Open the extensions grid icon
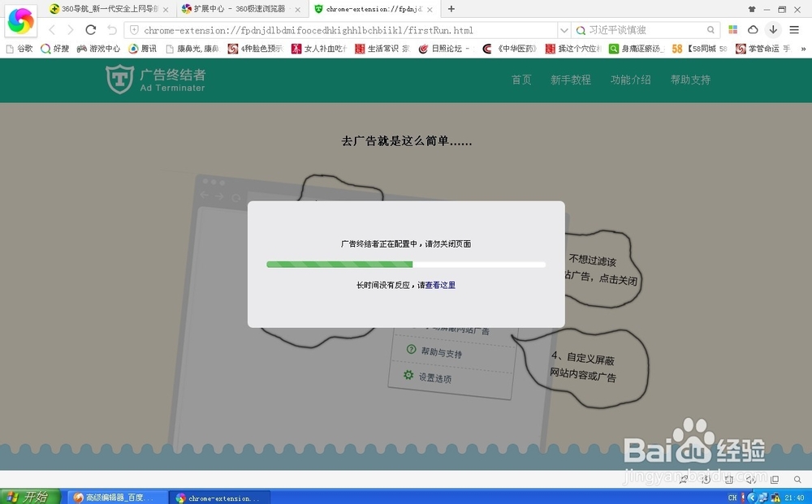Screen dimensions: 812x504 (732, 29)
